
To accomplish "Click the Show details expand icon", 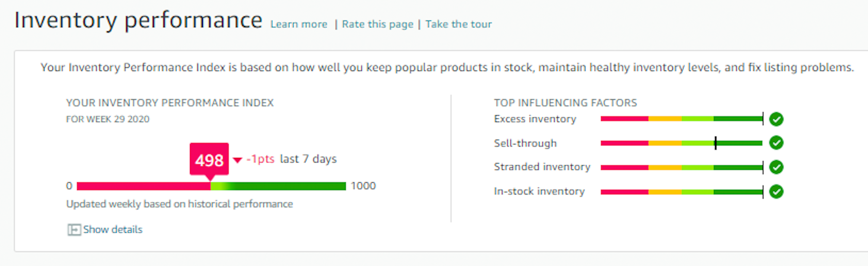I will pos(74,230).
